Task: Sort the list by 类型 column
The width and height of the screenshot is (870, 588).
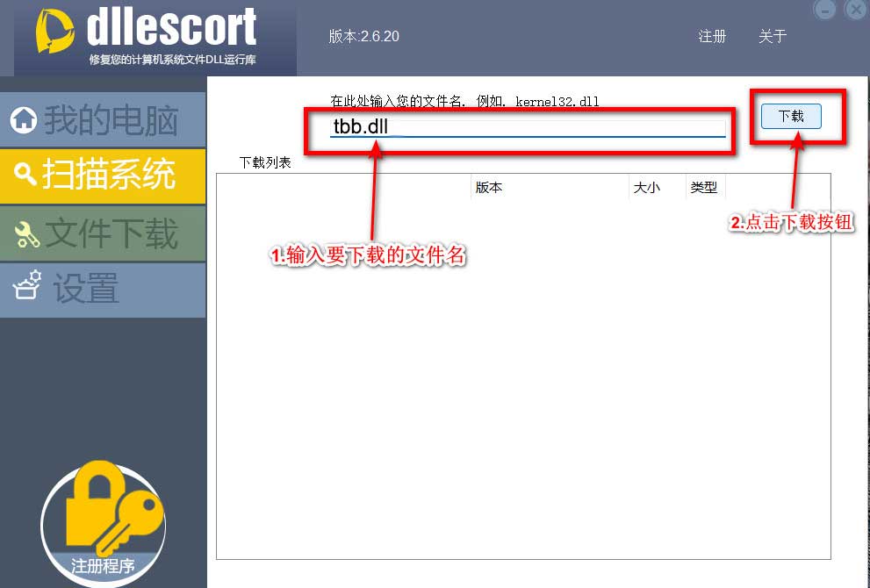Action: [704, 187]
